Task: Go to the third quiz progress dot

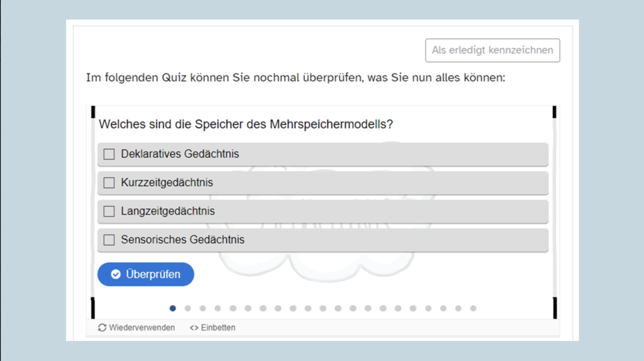Action: pyautogui.click(x=203, y=308)
